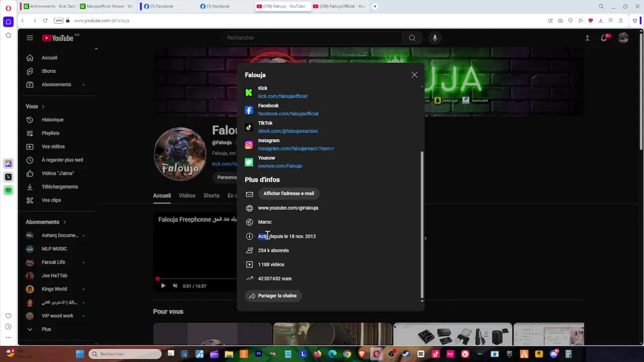Click the envelope email icon
Image resolution: width=644 pixels, height=362 pixels.
point(250,194)
